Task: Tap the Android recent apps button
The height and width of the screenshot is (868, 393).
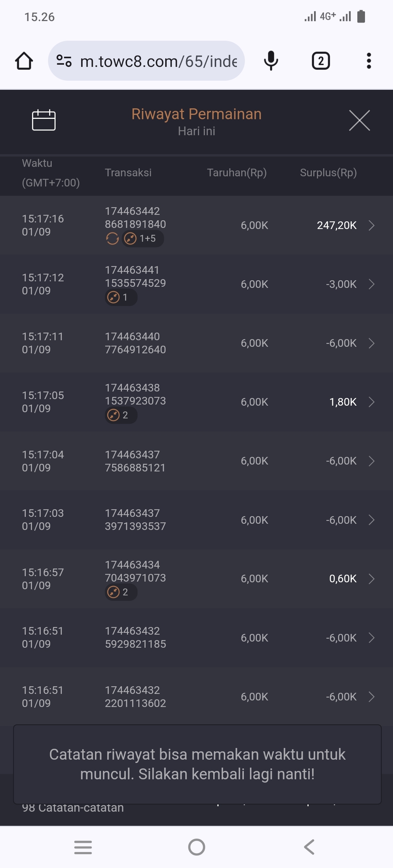Action: pos(83,847)
